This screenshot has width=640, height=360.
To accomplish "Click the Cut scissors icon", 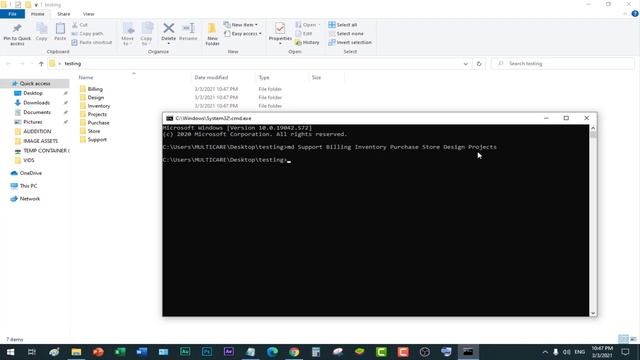I will pyautogui.click(x=75, y=25).
